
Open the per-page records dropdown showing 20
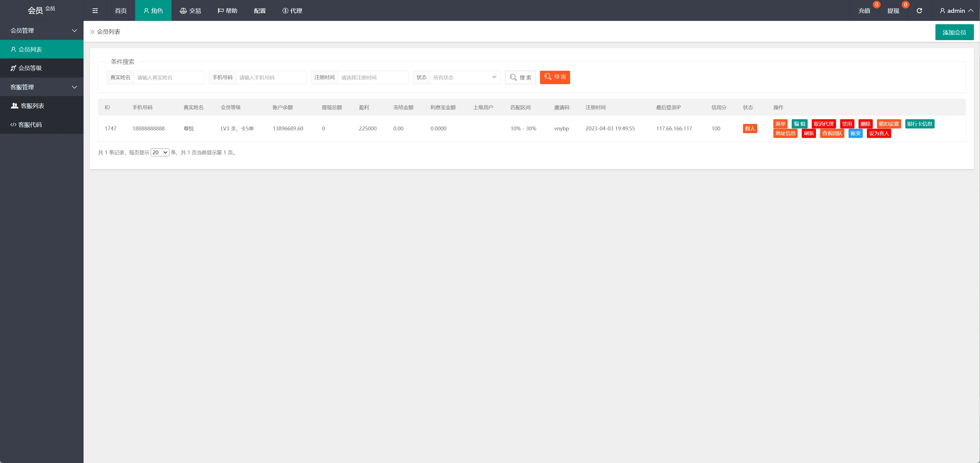(x=160, y=153)
